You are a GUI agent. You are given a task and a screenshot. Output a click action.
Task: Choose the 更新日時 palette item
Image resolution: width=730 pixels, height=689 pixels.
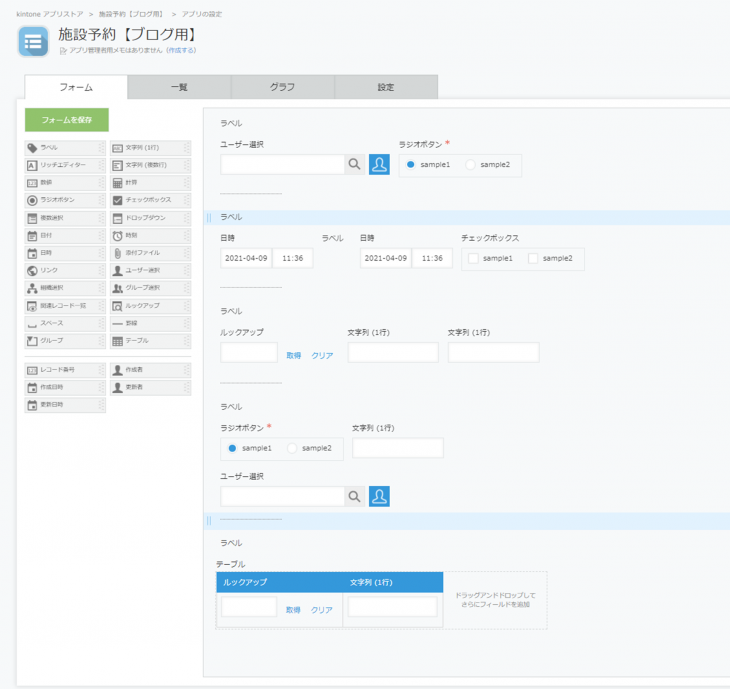pos(65,405)
